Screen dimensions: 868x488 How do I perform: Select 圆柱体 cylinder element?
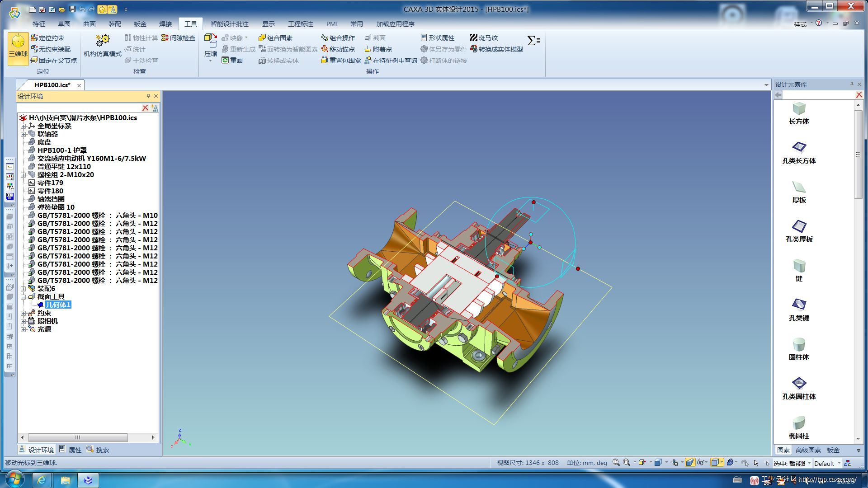point(799,349)
